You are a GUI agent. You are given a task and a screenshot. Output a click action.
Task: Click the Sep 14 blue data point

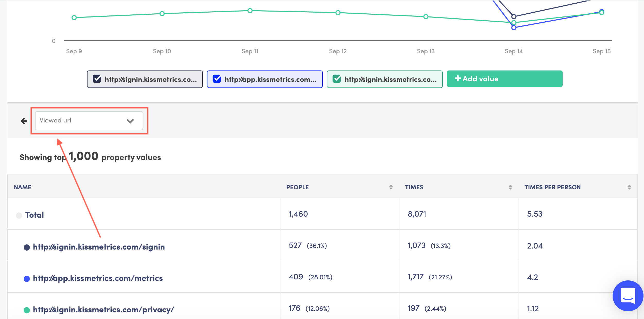coord(514,28)
